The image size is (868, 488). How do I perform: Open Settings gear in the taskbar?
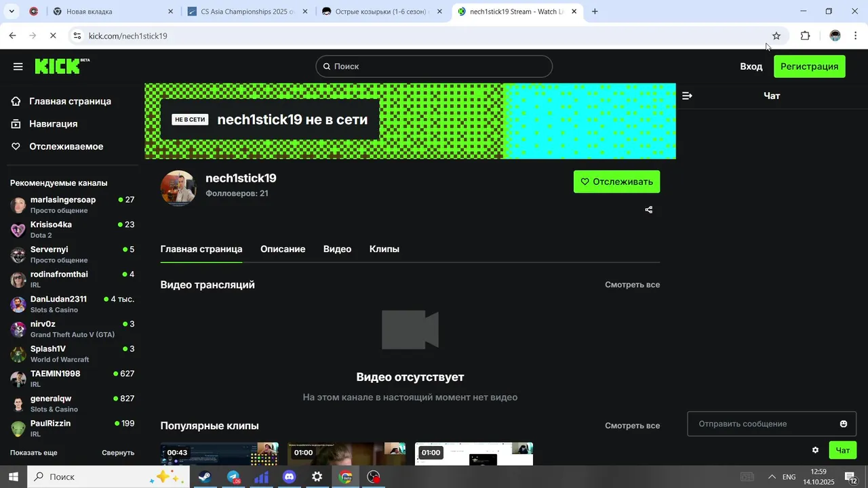pos(317,477)
